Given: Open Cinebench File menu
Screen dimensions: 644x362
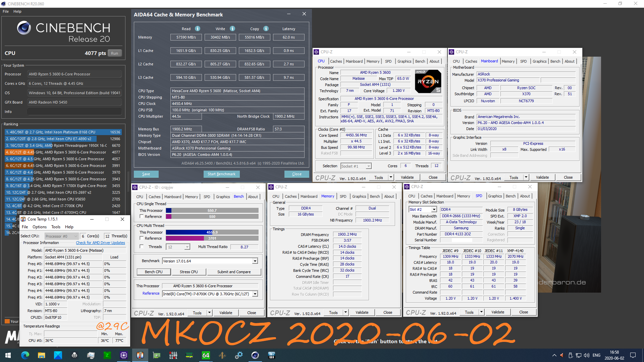Looking at the screenshot, I should coord(6,11).
